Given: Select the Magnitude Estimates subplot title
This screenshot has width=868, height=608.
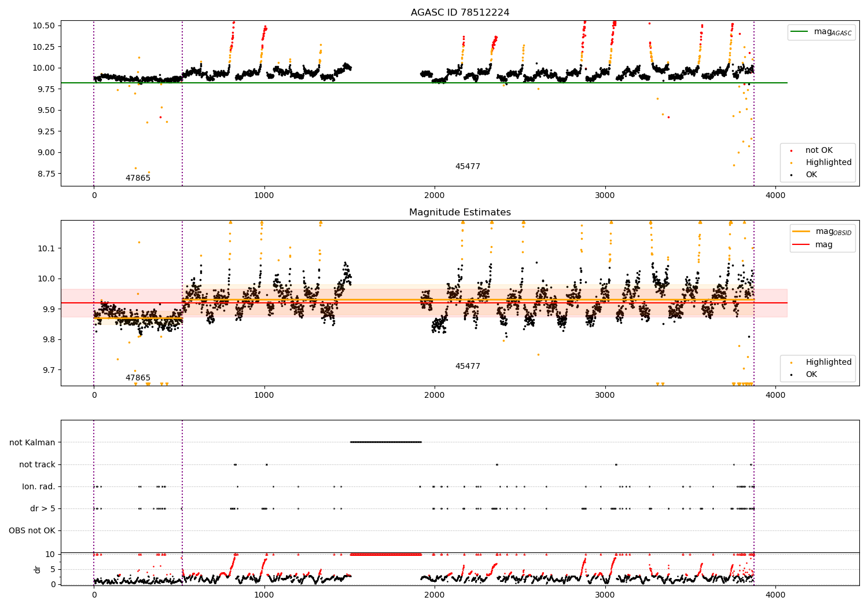Looking at the screenshot, I should tap(460, 213).
